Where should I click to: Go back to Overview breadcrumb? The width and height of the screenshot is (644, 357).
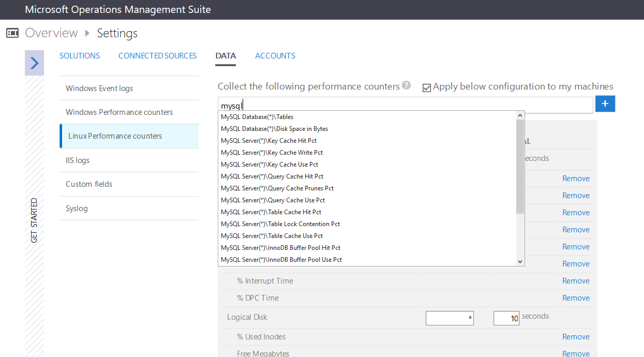(51, 33)
